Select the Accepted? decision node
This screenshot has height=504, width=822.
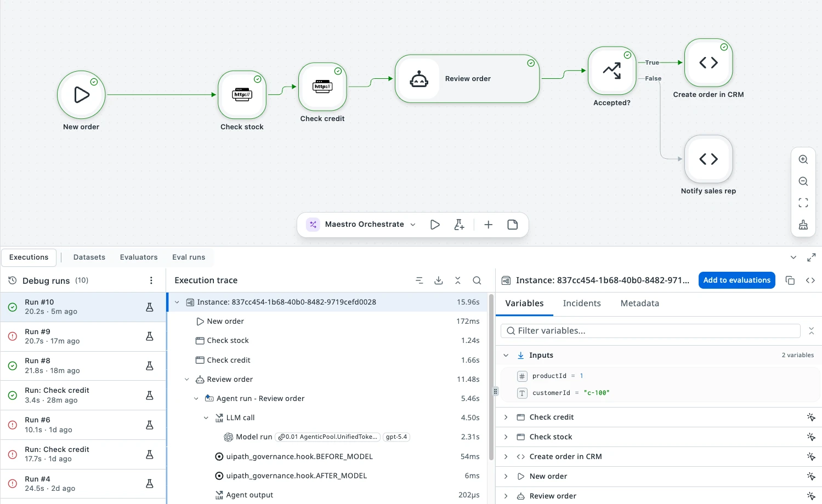click(x=612, y=71)
